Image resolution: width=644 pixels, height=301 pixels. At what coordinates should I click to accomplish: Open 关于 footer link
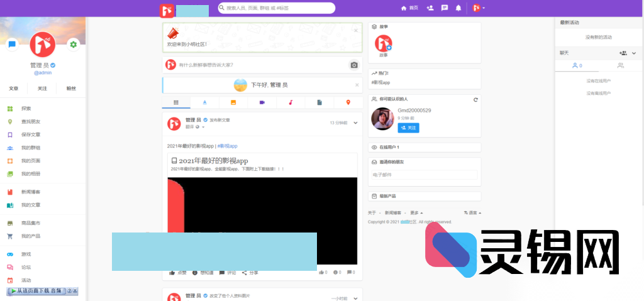click(x=372, y=213)
